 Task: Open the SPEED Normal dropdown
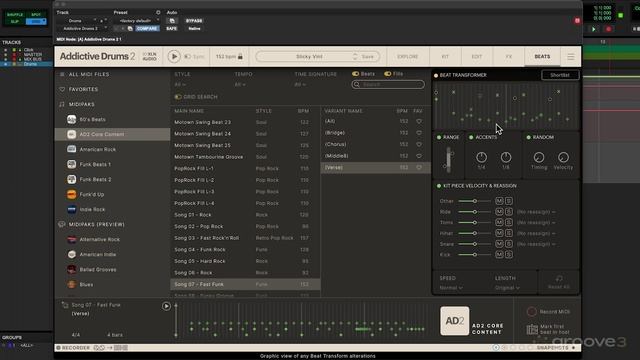coord(451,288)
